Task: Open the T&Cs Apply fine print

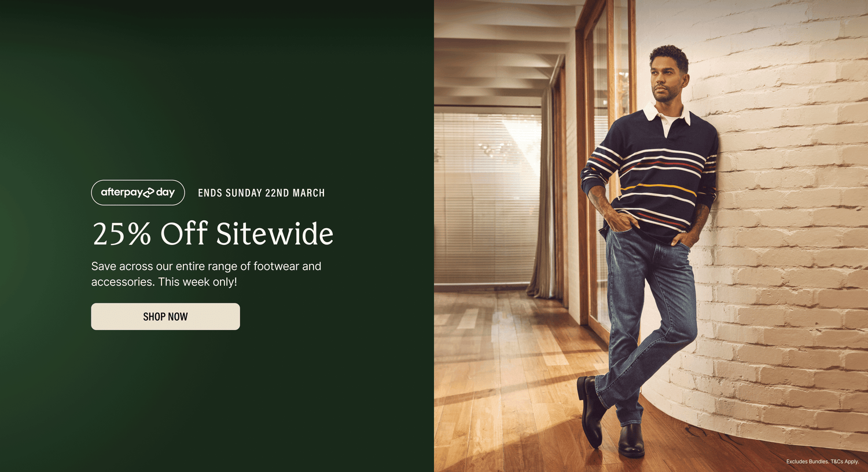Action: 845,462
